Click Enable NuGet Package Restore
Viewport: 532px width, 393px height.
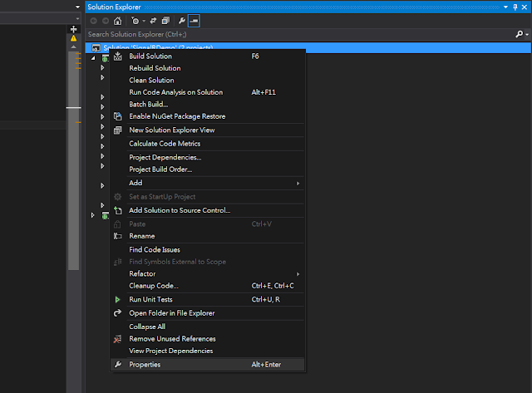[177, 116]
